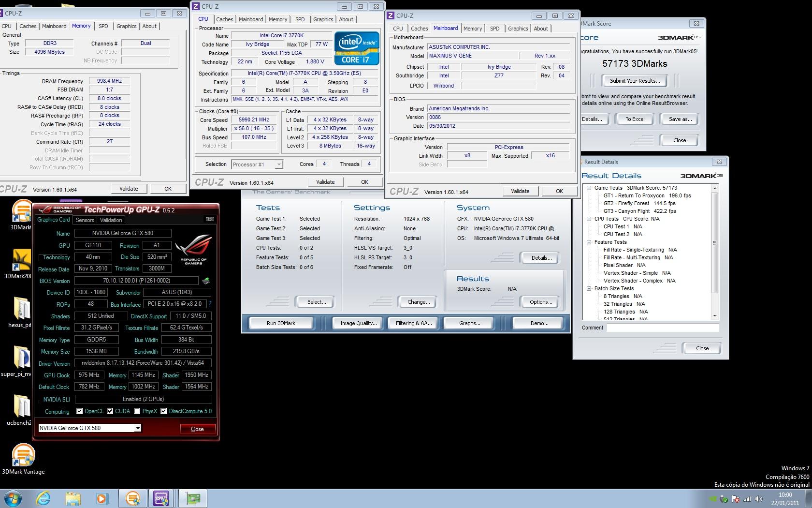Open the NVIDIA GeForce GTX 580 dropdown
The height and width of the screenshot is (508, 812).
(x=137, y=428)
